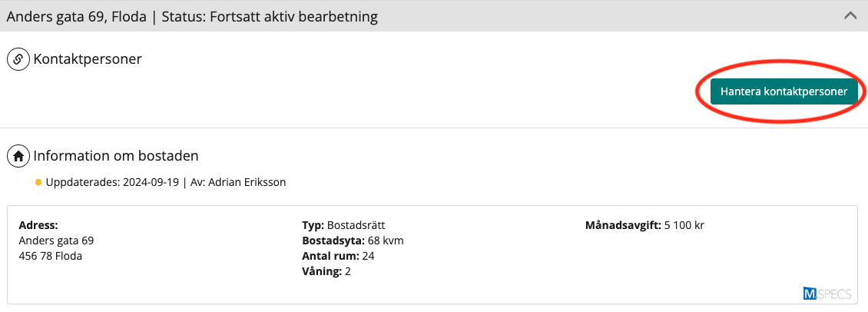Image resolution: width=868 pixels, height=312 pixels.
Task: Click the MSPECS logo in the info card
Action: tap(825, 293)
